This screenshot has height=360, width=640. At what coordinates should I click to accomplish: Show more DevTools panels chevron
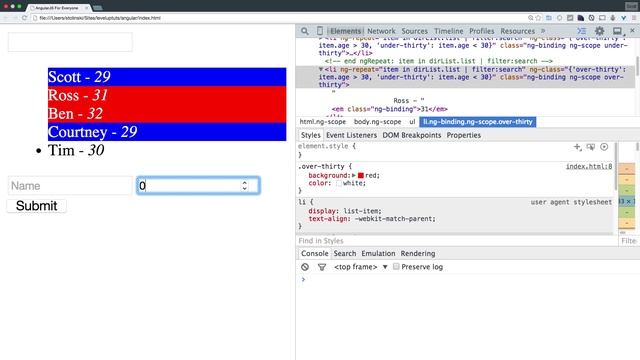[x=543, y=31]
